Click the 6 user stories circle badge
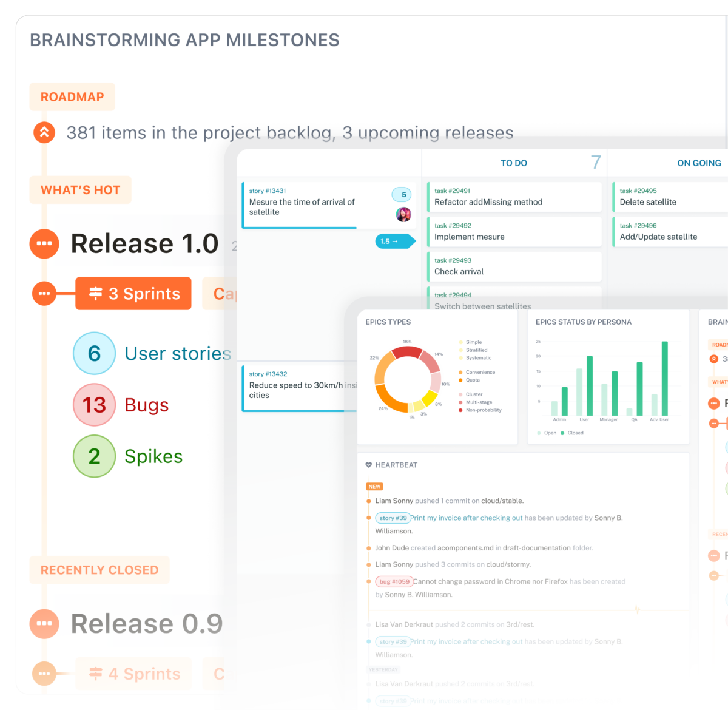The height and width of the screenshot is (710, 728). click(x=94, y=353)
